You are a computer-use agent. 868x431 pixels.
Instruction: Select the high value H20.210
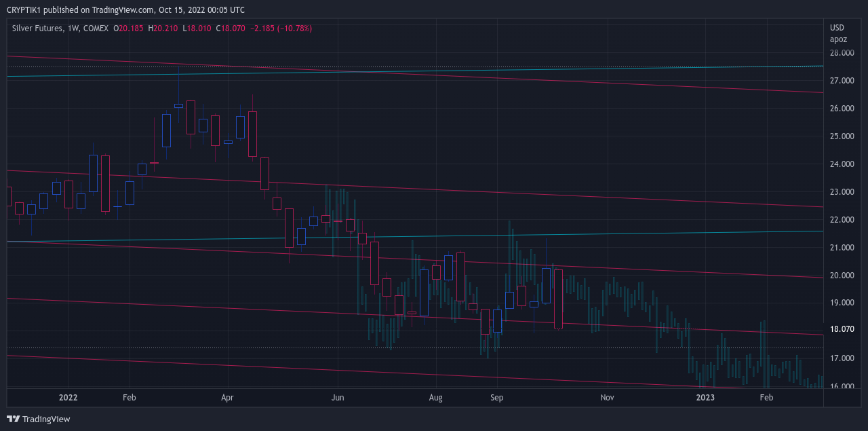pyautogui.click(x=163, y=29)
